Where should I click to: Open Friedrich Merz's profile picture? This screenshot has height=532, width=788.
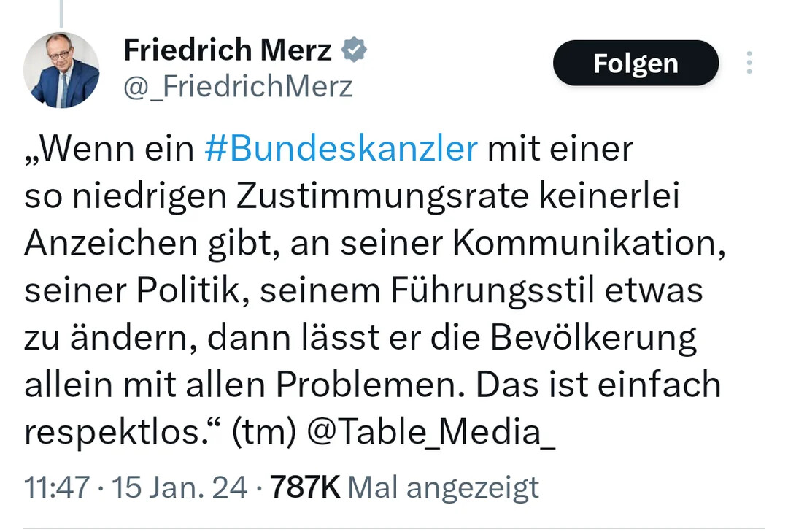(x=61, y=70)
